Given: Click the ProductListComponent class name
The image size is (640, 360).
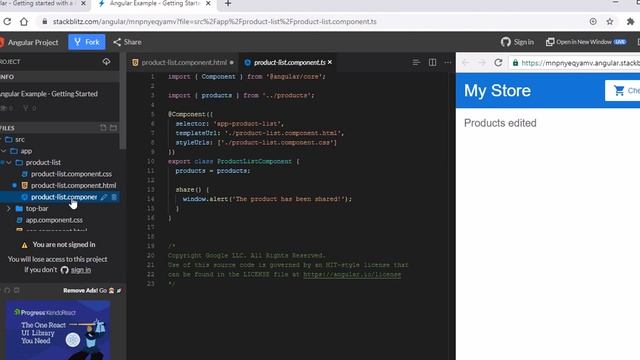Looking at the screenshot, I should point(254,162).
